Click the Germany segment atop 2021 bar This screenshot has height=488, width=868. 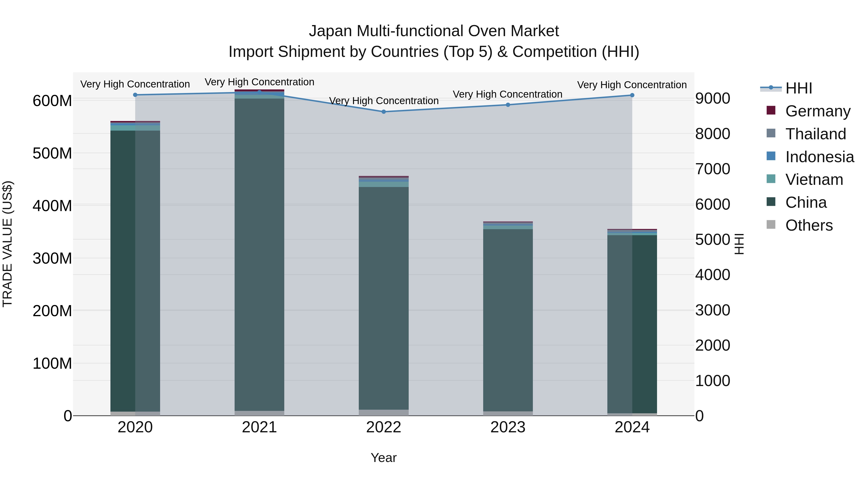[259, 91]
